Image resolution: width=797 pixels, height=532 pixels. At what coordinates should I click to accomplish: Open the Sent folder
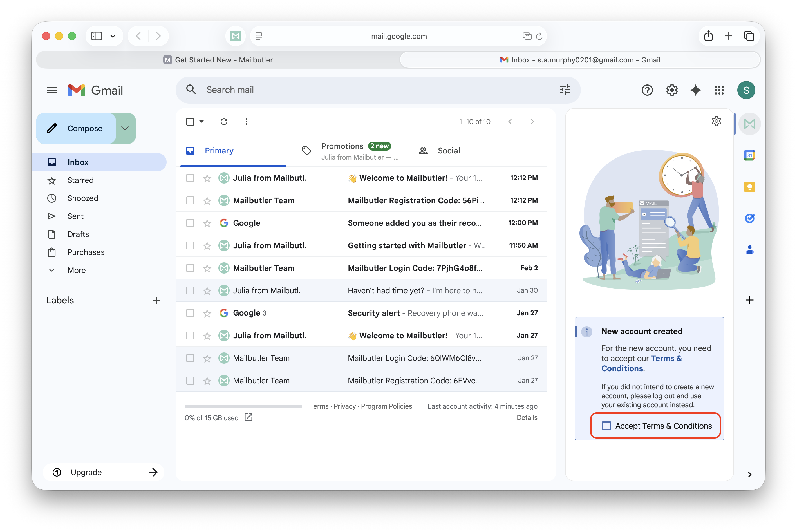coord(75,216)
